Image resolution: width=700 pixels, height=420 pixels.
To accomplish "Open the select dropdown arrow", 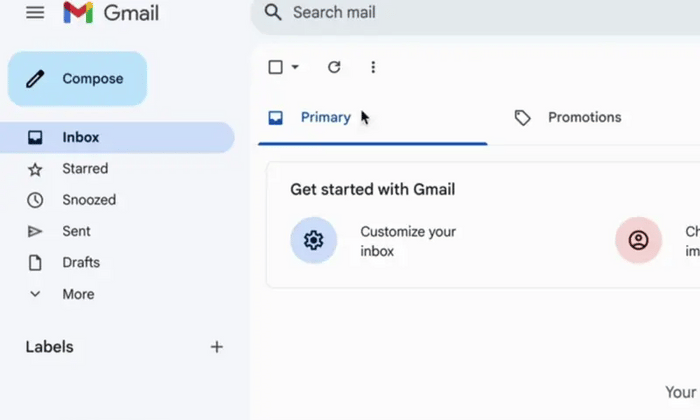I will coord(295,67).
